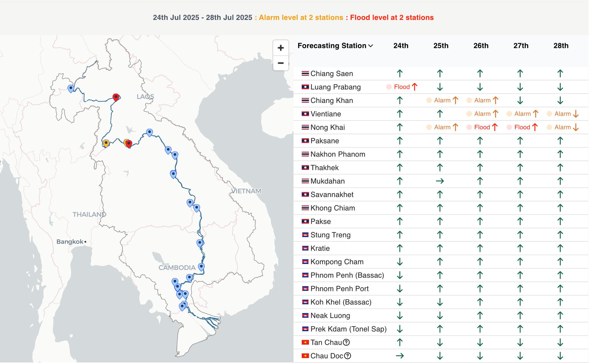Open the Forecasting Station sort dropdown
Image resolution: width=589 pixels, height=364 pixels.
370,46
